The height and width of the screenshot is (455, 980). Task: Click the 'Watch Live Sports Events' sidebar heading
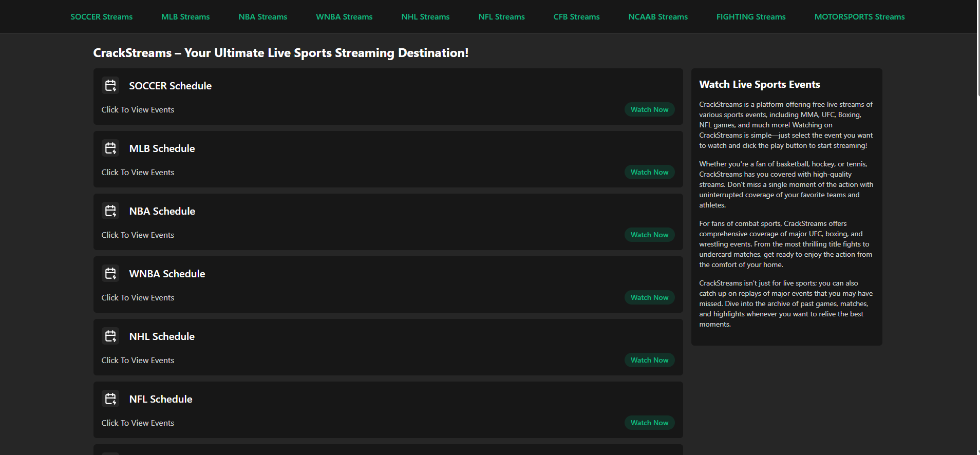760,84
